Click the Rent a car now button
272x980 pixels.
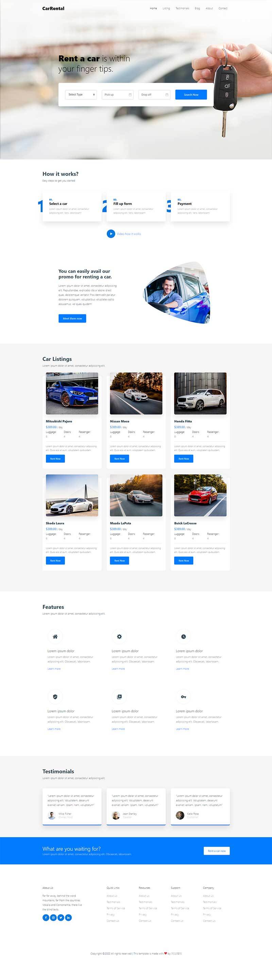pos(217,851)
